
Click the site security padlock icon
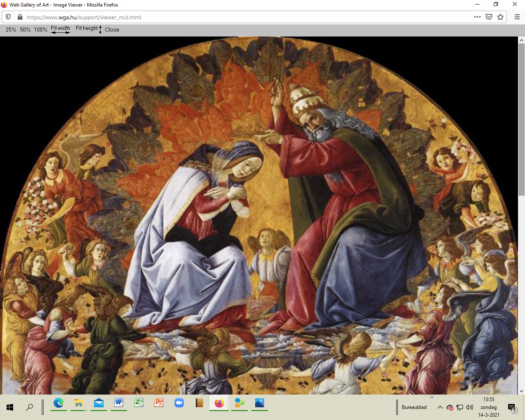coord(20,17)
